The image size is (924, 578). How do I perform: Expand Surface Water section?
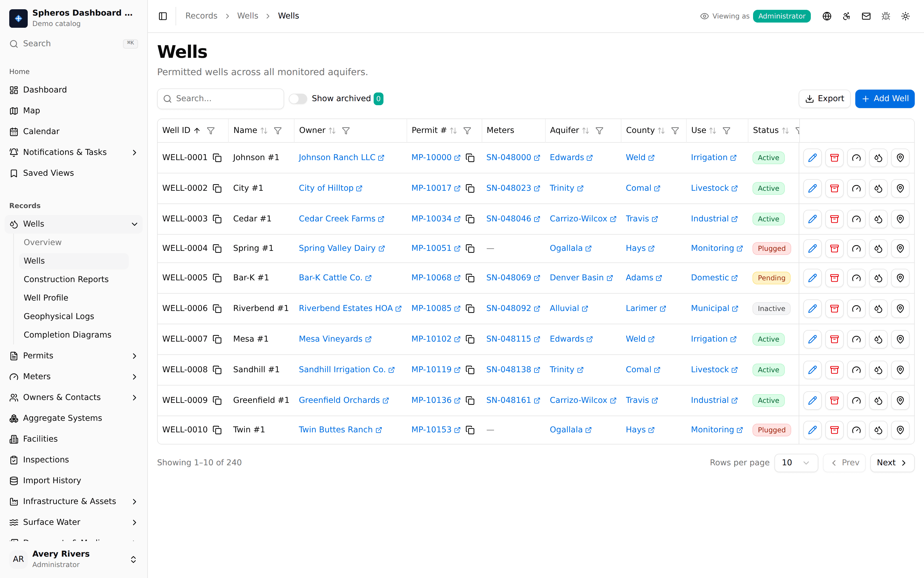(x=74, y=522)
